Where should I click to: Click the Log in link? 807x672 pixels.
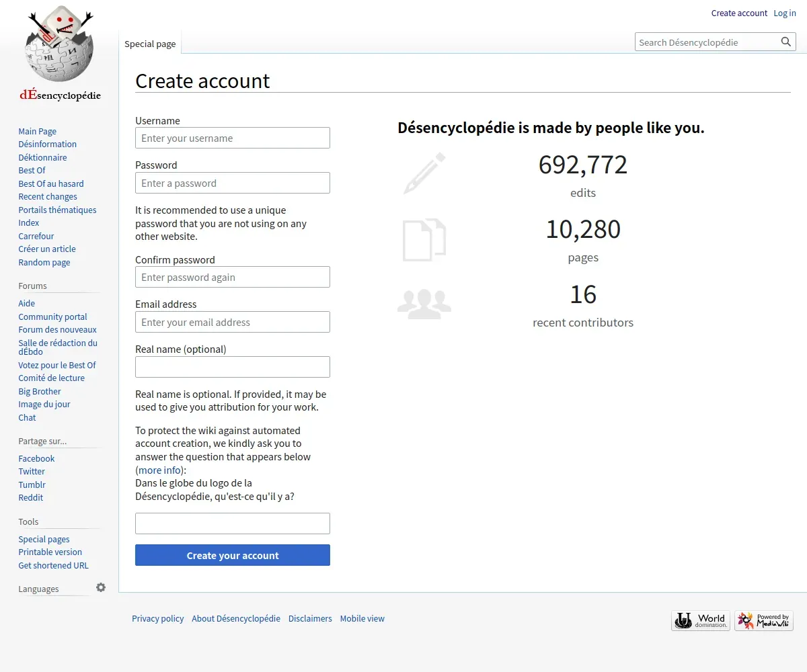pyautogui.click(x=785, y=13)
